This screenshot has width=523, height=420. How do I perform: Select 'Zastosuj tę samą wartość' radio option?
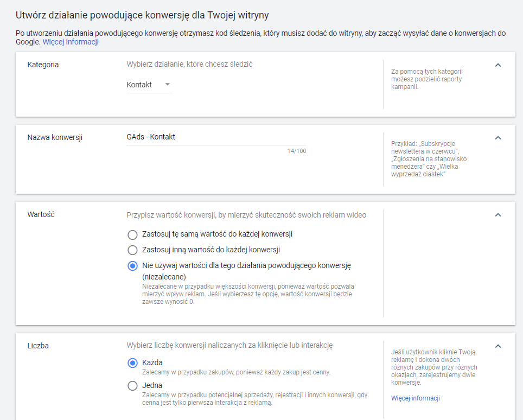(x=132, y=234)
